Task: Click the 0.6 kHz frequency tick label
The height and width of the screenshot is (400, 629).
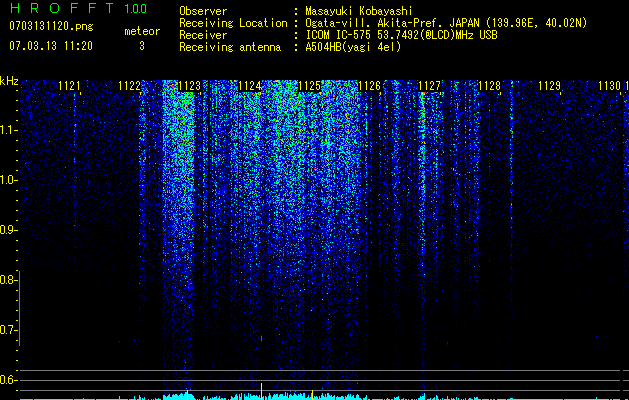Action: click(x=7, y=380)
